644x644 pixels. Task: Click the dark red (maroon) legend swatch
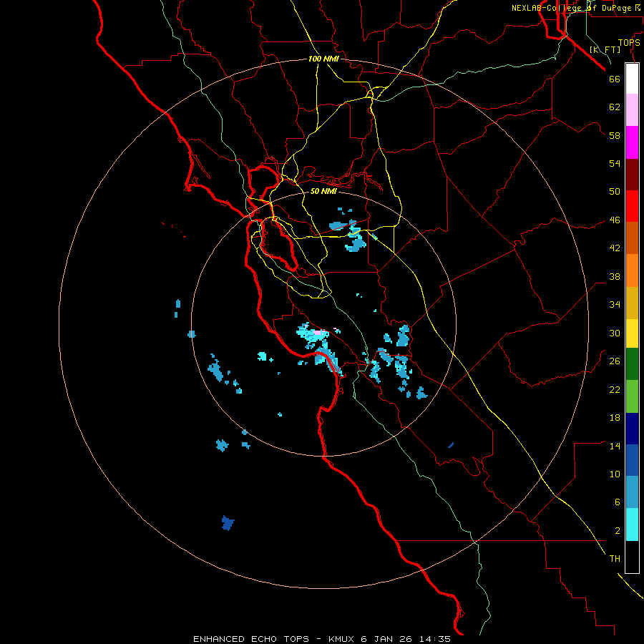click(632, 174)
